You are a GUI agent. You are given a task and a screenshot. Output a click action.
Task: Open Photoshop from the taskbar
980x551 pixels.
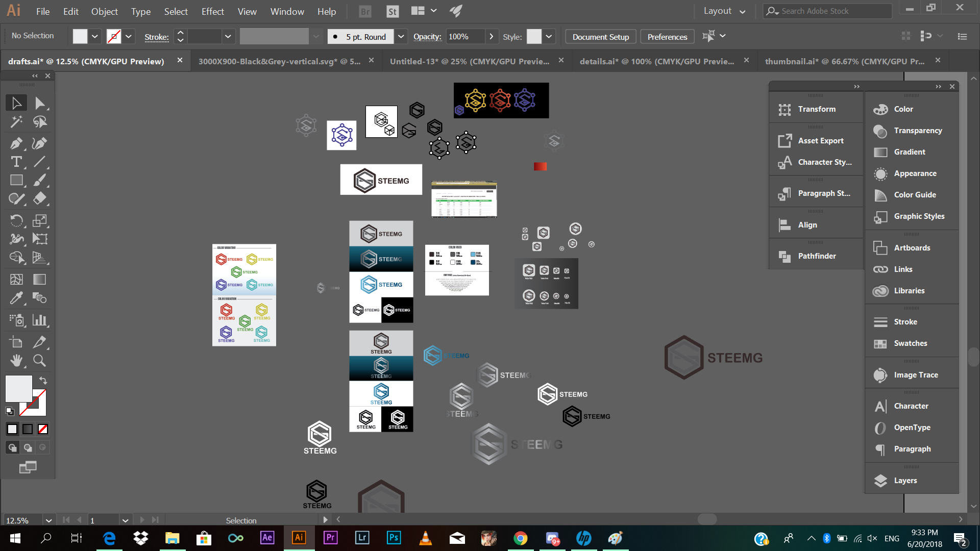394,538
